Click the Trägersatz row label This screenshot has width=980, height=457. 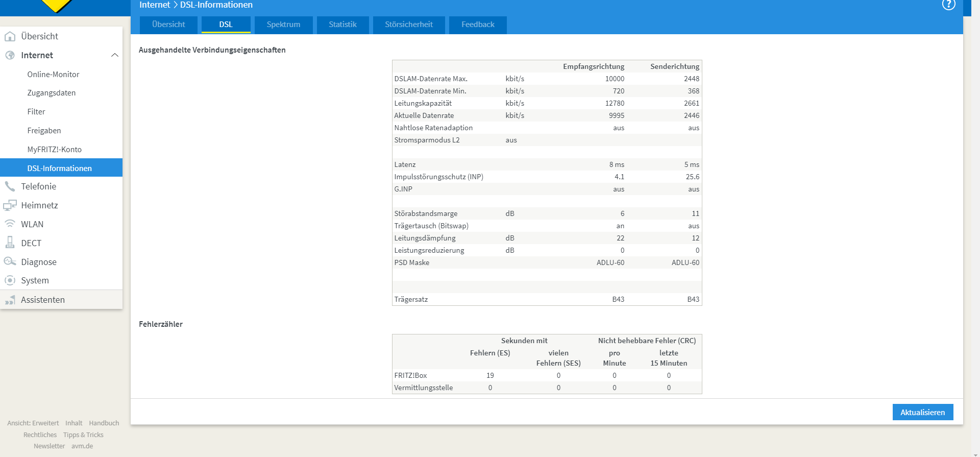411,299
